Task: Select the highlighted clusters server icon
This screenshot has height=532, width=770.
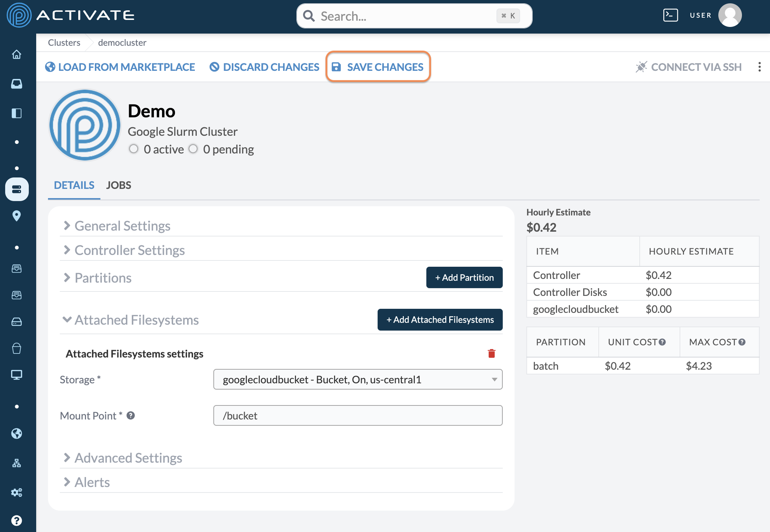Action: pyautogui.click(x=17, y=189)
